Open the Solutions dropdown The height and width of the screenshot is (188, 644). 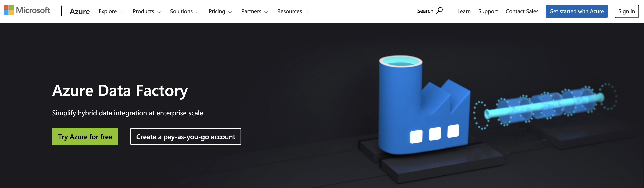point(184,11)
